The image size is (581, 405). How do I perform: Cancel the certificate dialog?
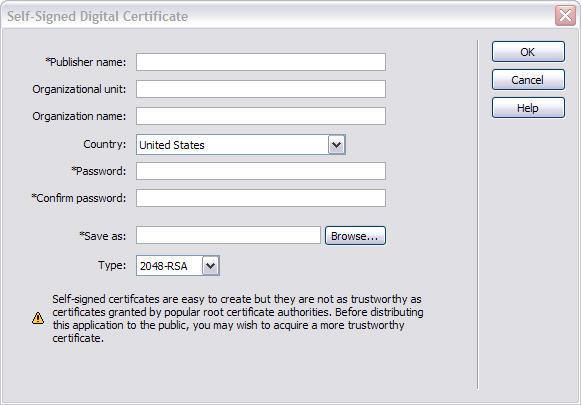click(x=528, y=80)
